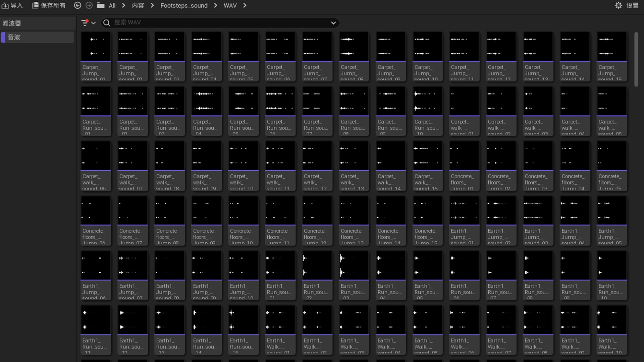The height and width of the screenshot is (362, 644).
Task: Click the 导入 (Import) button
Action: tap(12, 5)
